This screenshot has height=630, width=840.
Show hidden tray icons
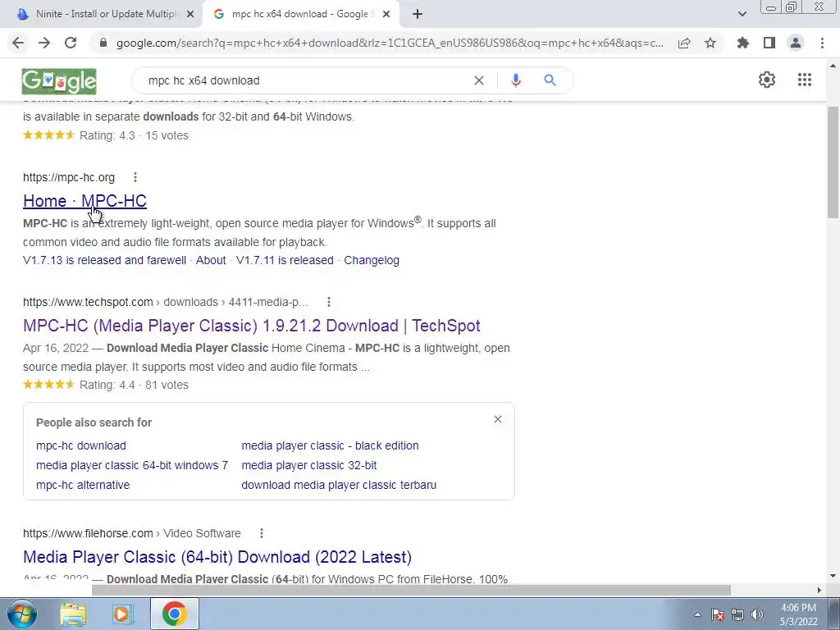pyautogui.click(x=697, y=614)
